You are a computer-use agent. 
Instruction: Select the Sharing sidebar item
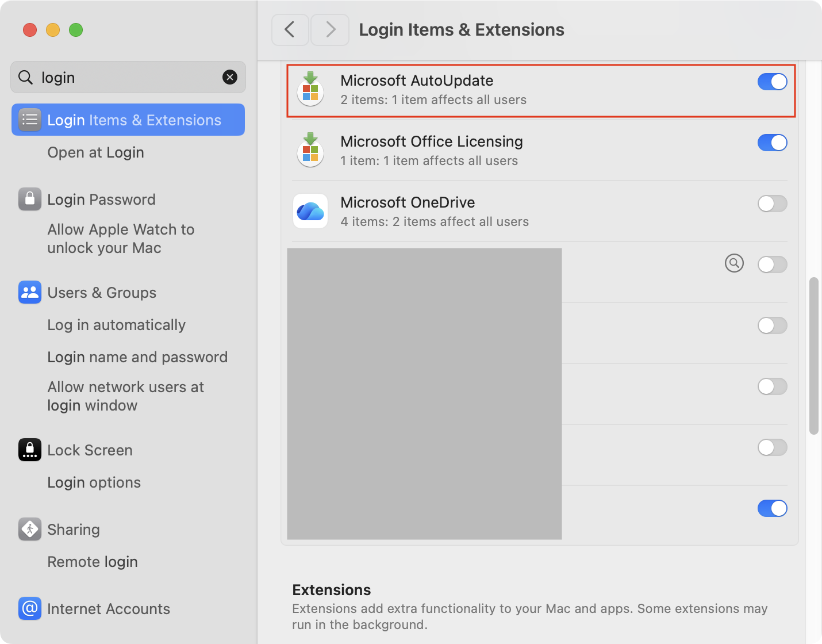(128, 529)
